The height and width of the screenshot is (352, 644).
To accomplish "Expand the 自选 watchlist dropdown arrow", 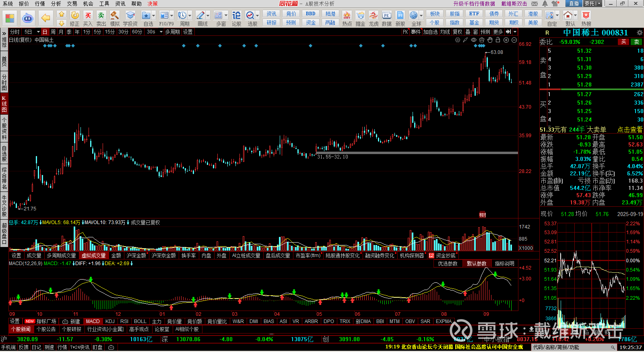I will pyautogui.click(x=153, y=16).
